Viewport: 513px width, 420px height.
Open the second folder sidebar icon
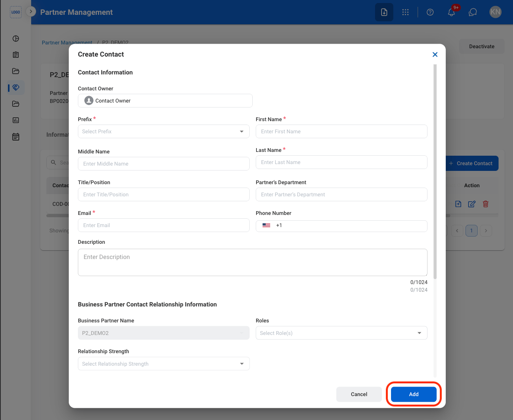[16, 104]
